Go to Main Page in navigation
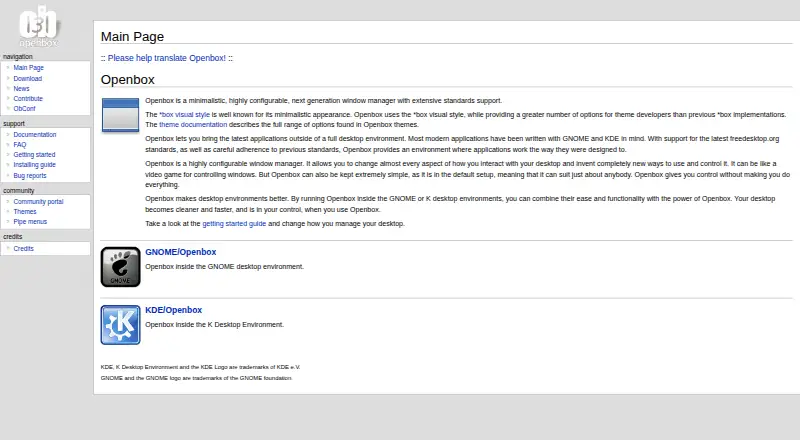The width and height of the screenshot is (800, 440). tap(29, 67)
